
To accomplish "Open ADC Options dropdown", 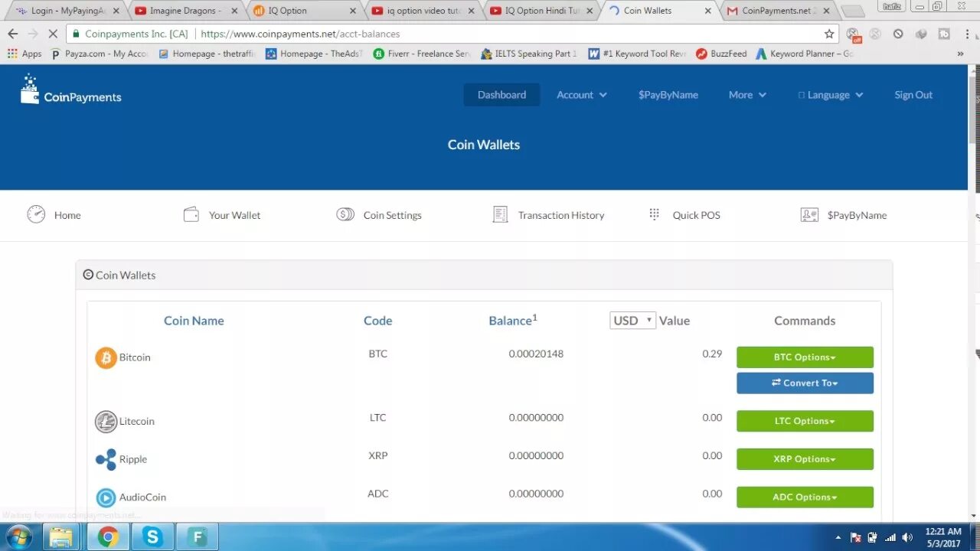I will pyautogui.click(x=805, y=497).
